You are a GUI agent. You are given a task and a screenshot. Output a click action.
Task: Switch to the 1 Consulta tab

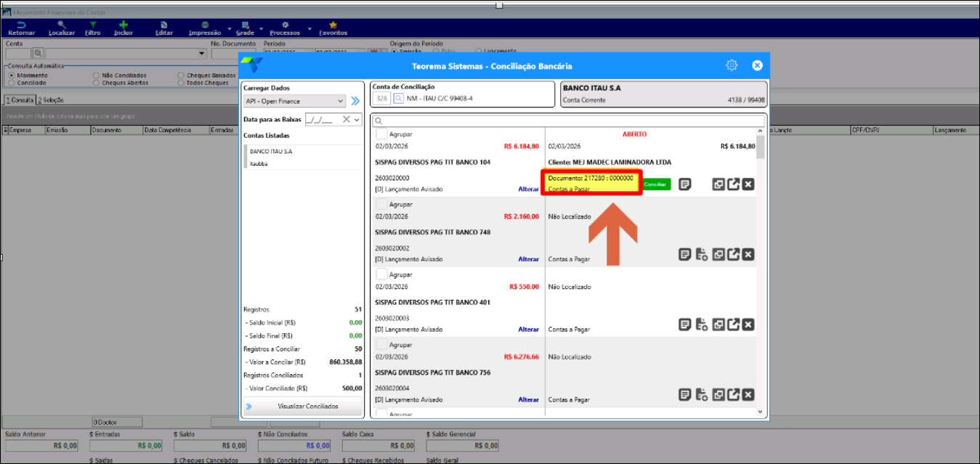(20, 99)
